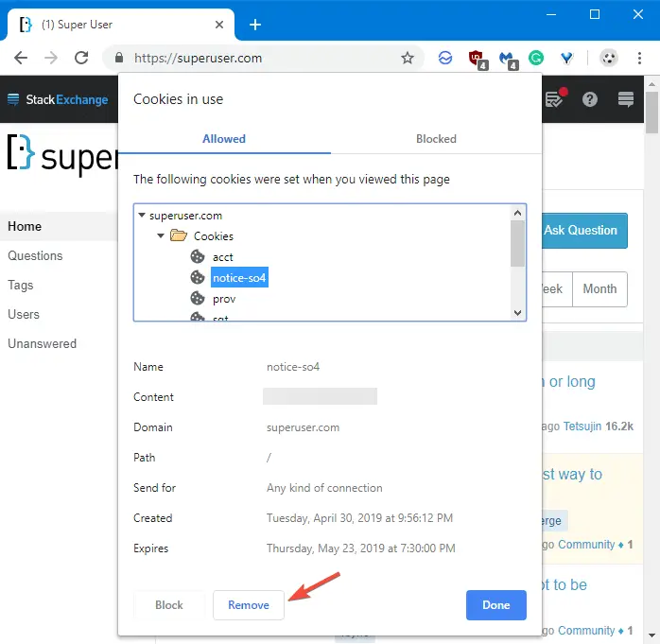The height and width of the screenshot is (644, 660).
Task: Open a new tab with the plus button
Action: point(255,25)
